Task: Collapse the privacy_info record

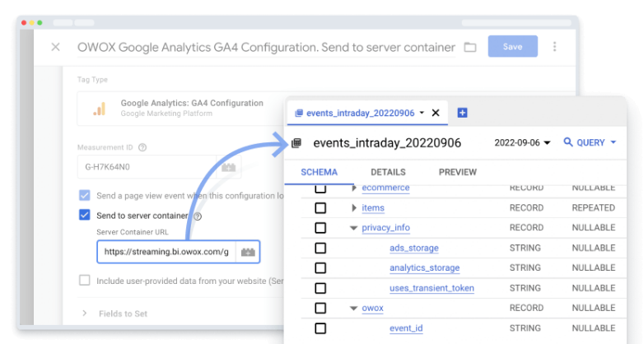Action: [x=353, y=228]
